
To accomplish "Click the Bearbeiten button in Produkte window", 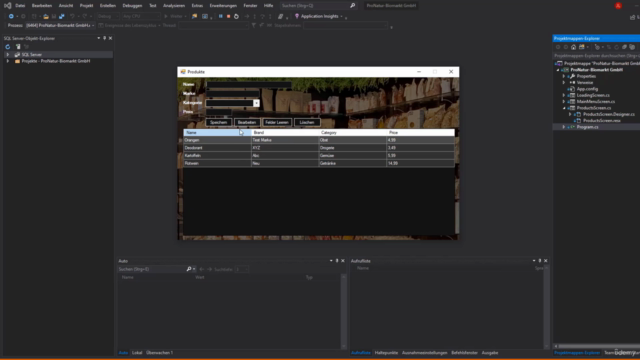I will pos(247,122).
